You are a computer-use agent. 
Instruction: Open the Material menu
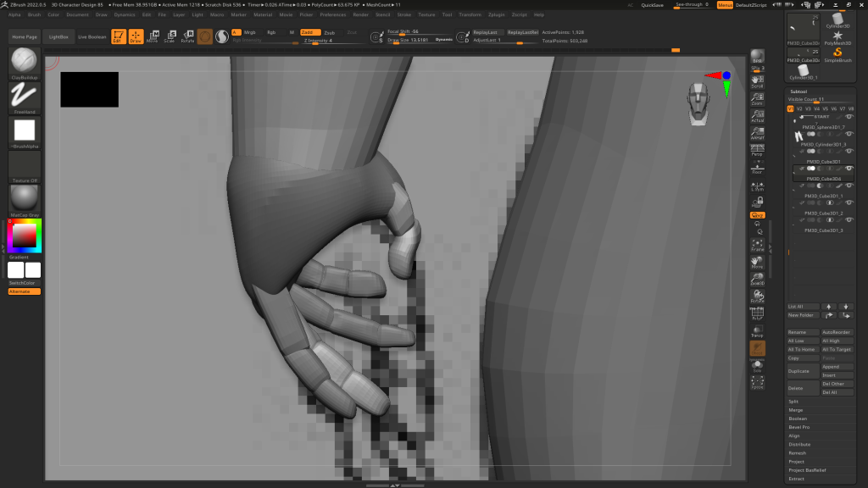click(x=263, y=14)
